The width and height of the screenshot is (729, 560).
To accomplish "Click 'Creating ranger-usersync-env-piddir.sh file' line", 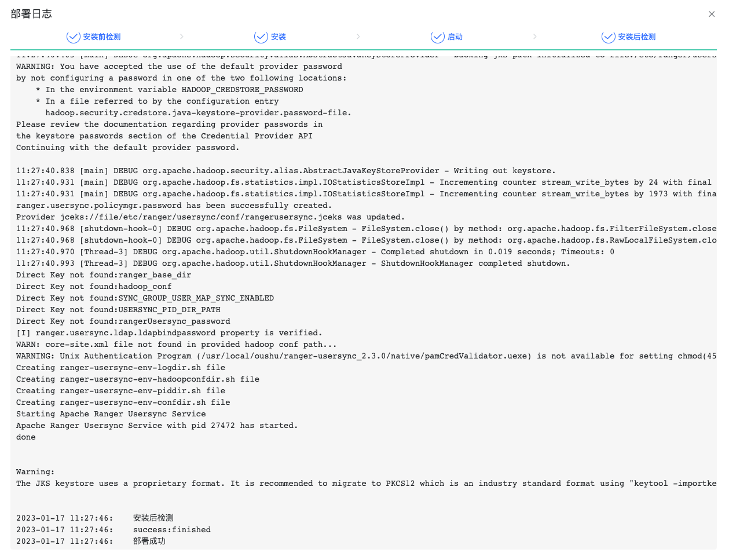I will tap(121, 391).
